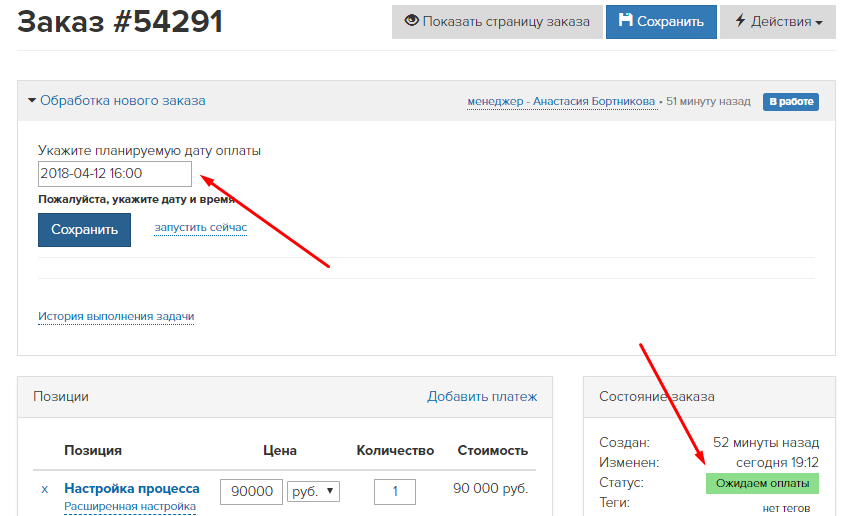Click the floppy disk icon on Сохранить
Viewport: 855px width, 516px height.
pyautogui.click(x=625, y=20)
